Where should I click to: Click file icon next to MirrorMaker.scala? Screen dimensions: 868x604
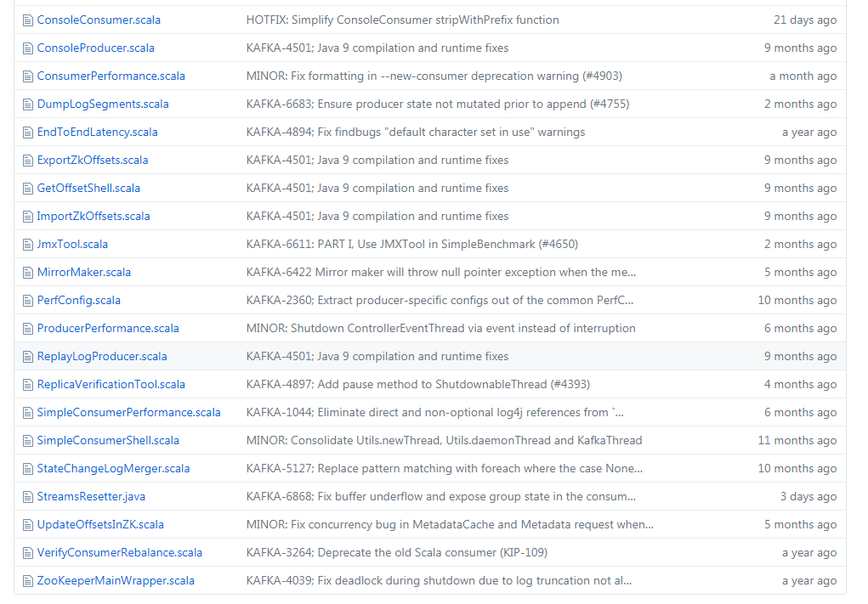27,272
